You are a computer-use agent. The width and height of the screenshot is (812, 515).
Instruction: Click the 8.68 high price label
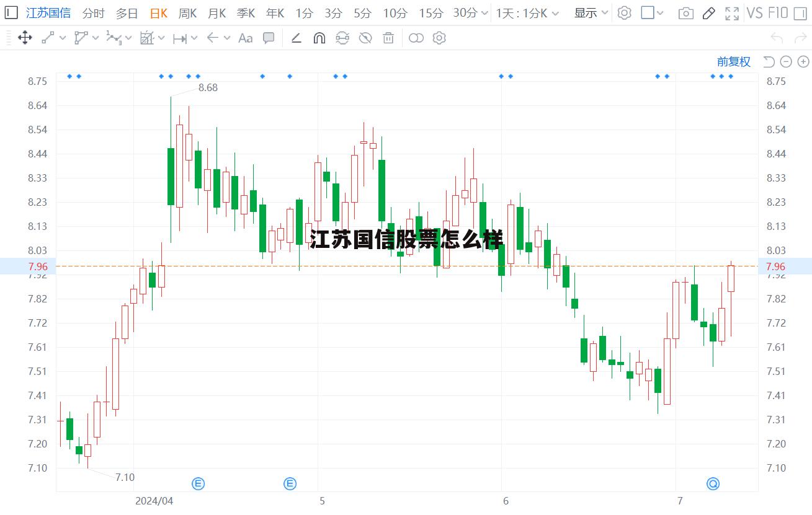click(x=208, y=87)
